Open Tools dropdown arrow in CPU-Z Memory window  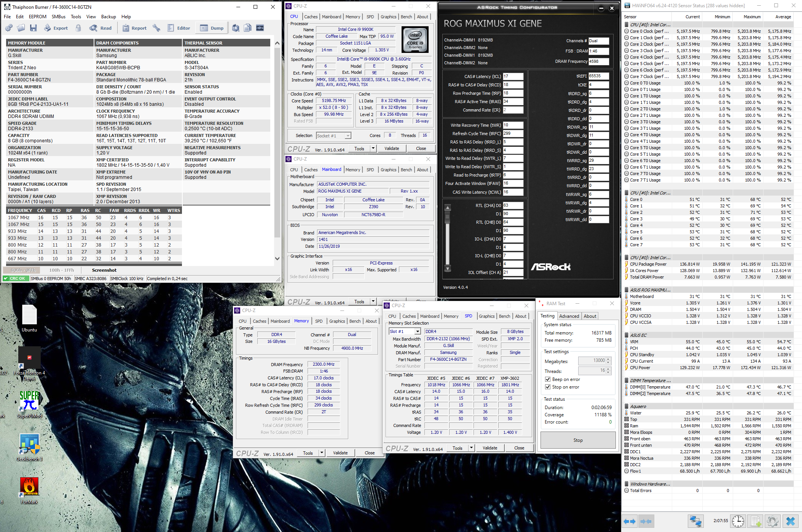322,453
